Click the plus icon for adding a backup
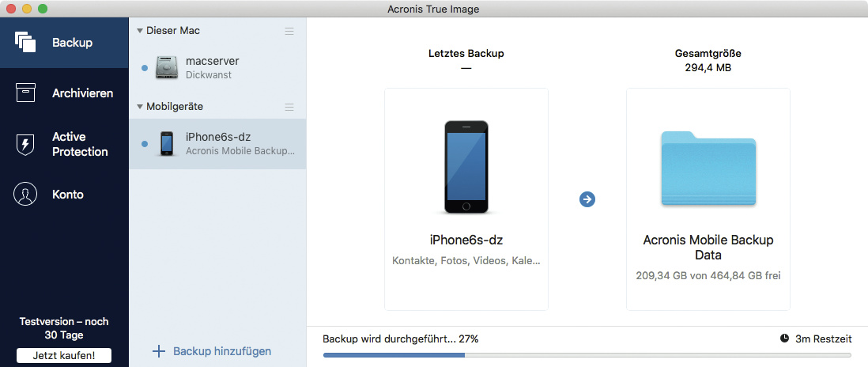 159,351
